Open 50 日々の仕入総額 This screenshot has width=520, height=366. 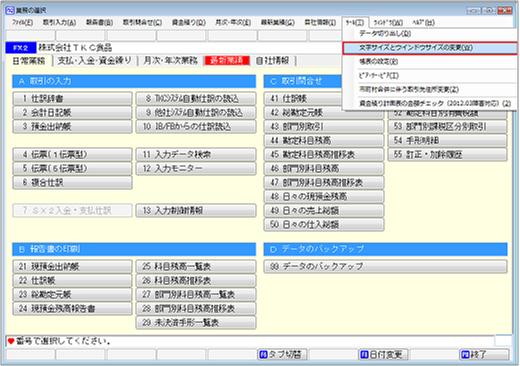(x=324, y=225)
